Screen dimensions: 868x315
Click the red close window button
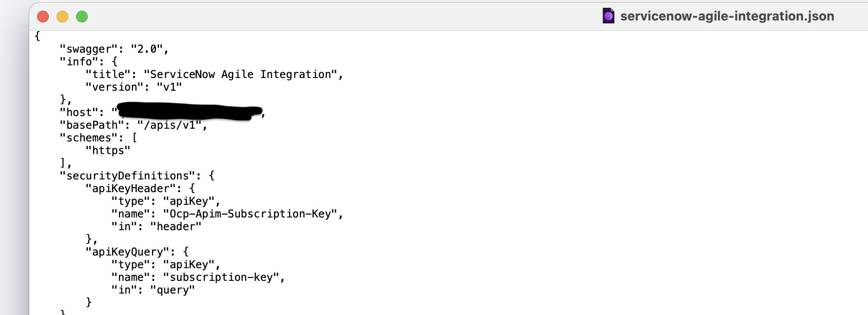pos(43,17)
